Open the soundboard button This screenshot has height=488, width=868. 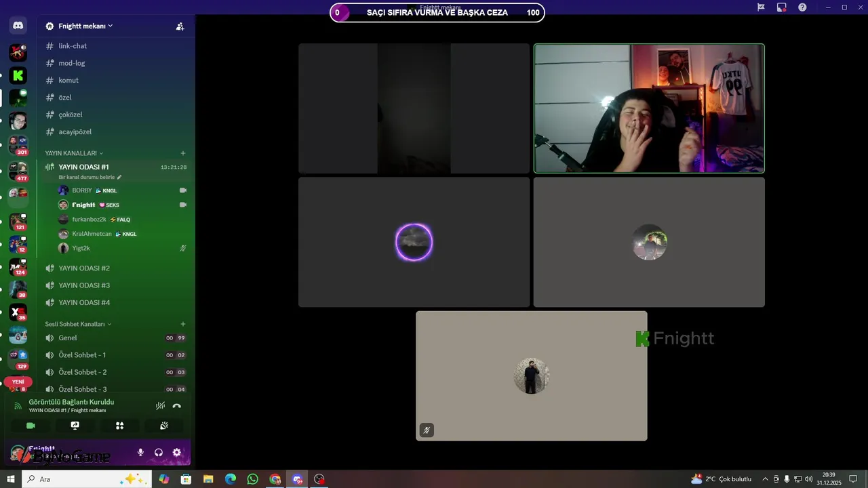point(164,426)
